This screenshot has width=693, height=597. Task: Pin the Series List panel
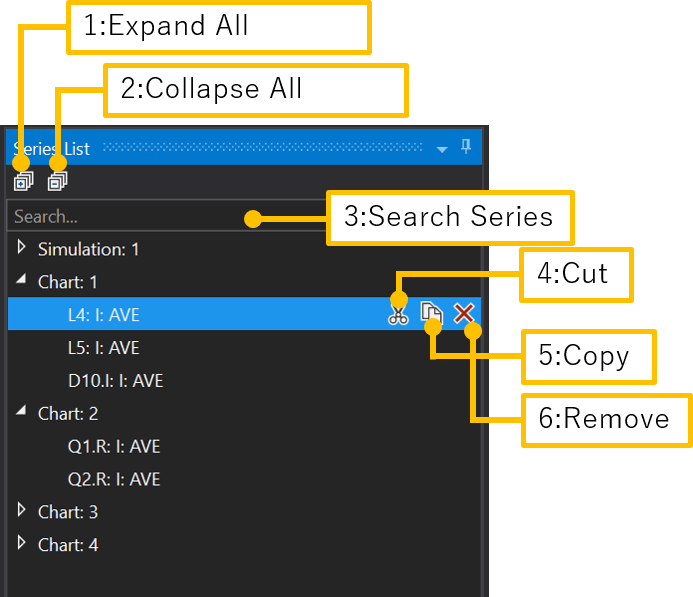466,146
